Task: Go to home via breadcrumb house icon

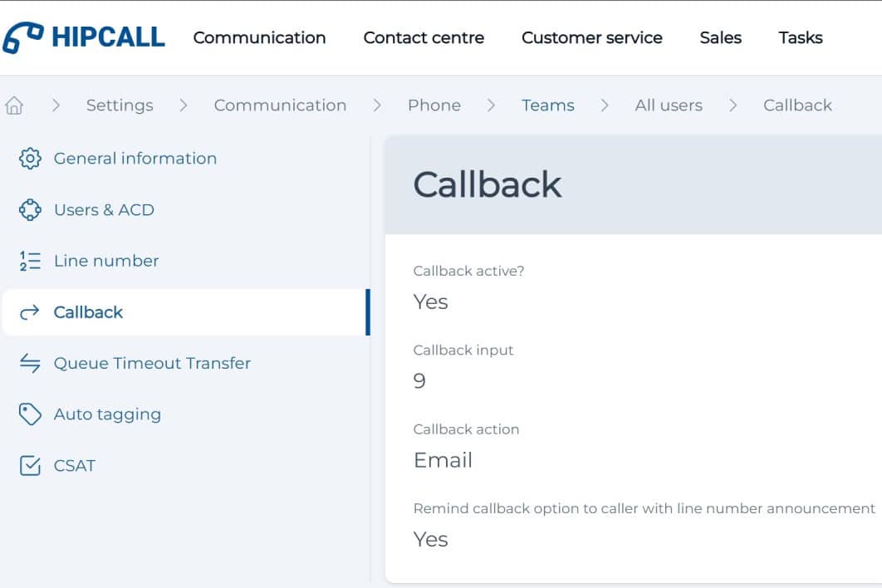Action: pyautogui.click(x=14, y=105)
